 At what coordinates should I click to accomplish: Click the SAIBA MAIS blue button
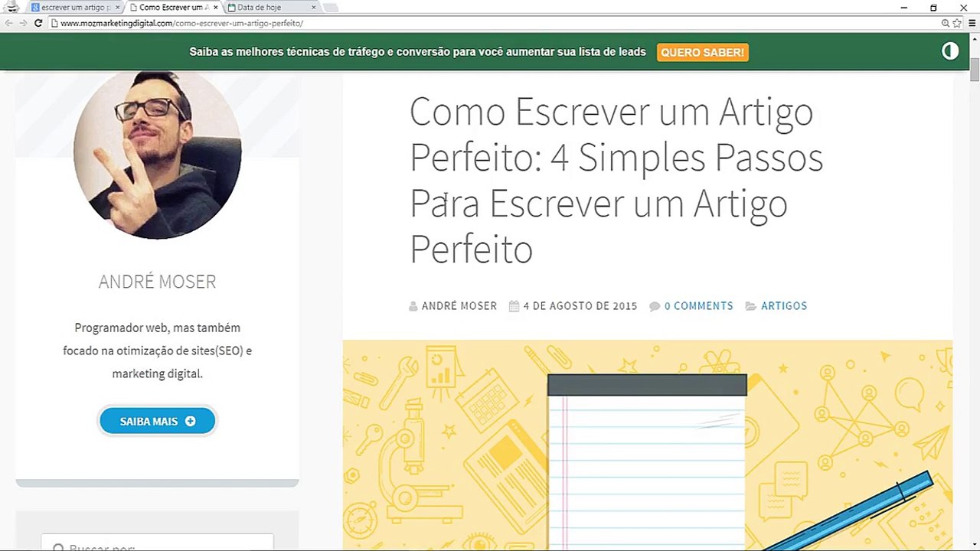pos(157,421)
